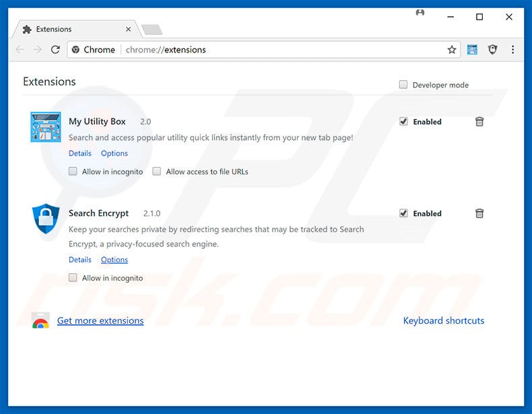Viewport: 532px width, 414px height.
Task: Minimize the Chrome window
Action: pos(451,17)
